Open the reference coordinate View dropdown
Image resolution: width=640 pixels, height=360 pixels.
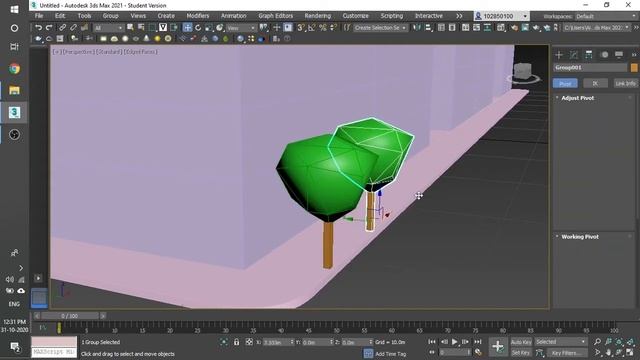point(241,28)
